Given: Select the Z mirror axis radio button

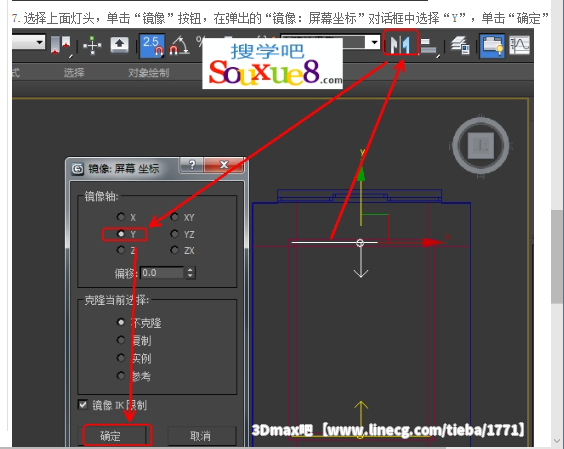Looking at the screenshot, I should coord(121,250).
